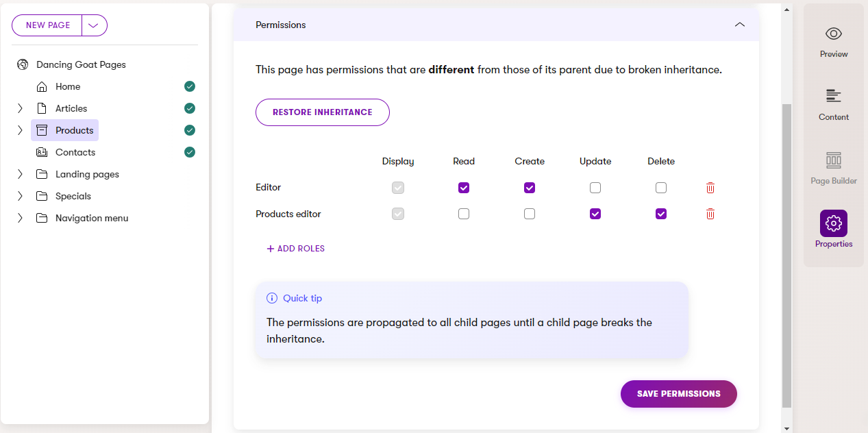Save the permissions changes
Screen dimensions: 868x433
coord(678,394)
